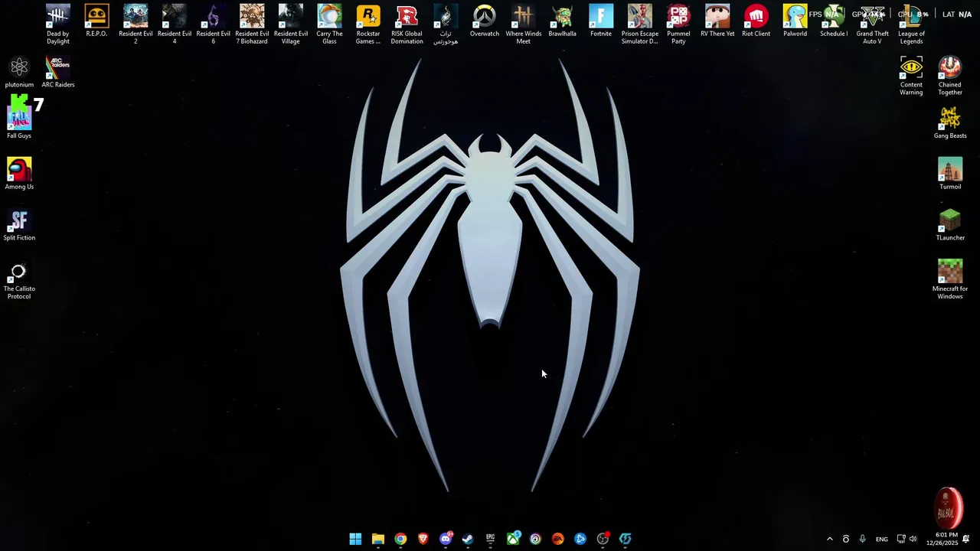Click the teal lightning icon on taskbar
Image resolution: width=980 pixels, height=551 pixels.
626,539
